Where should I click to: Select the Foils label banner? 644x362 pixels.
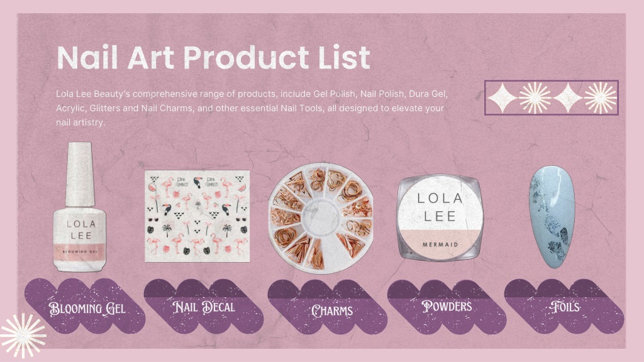tap(564, 307)
